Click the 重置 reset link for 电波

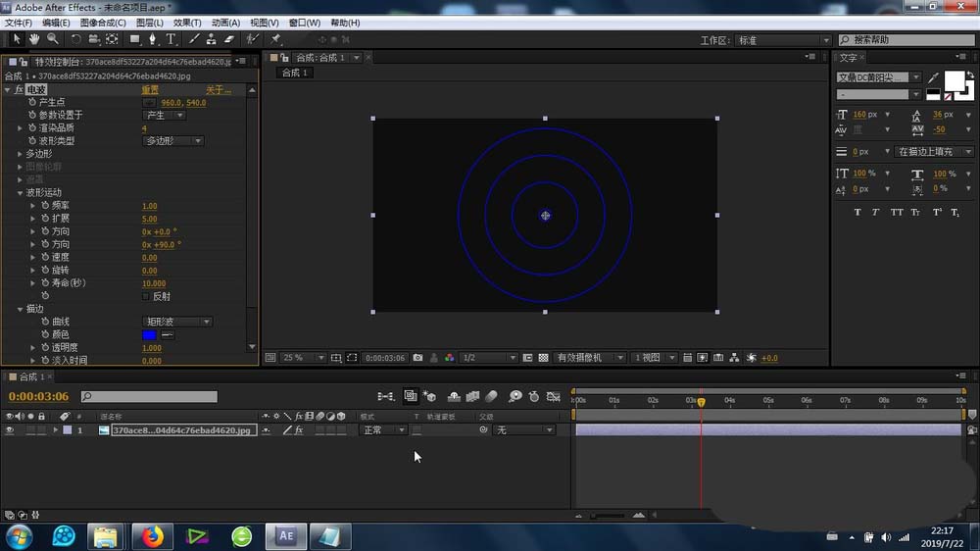[150, 90]
